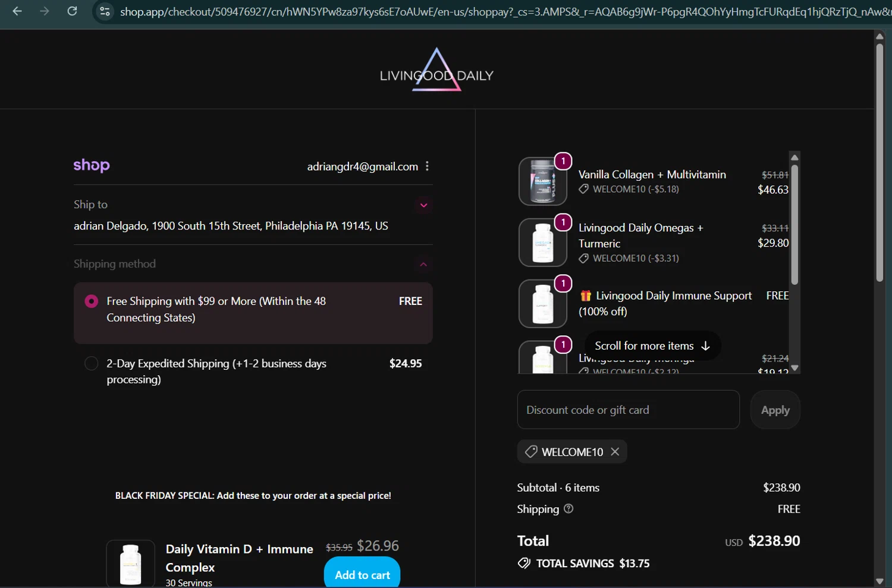Click the page scrollbar up arrow
This screenshot has width=892, height=588.
coord(880,36)
